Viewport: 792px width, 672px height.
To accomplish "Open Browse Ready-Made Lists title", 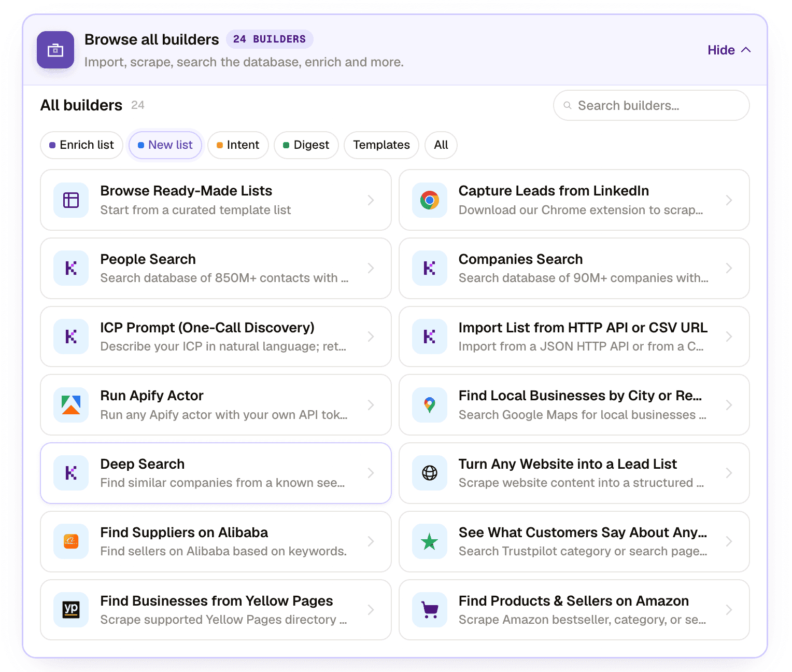I will 186,191.
